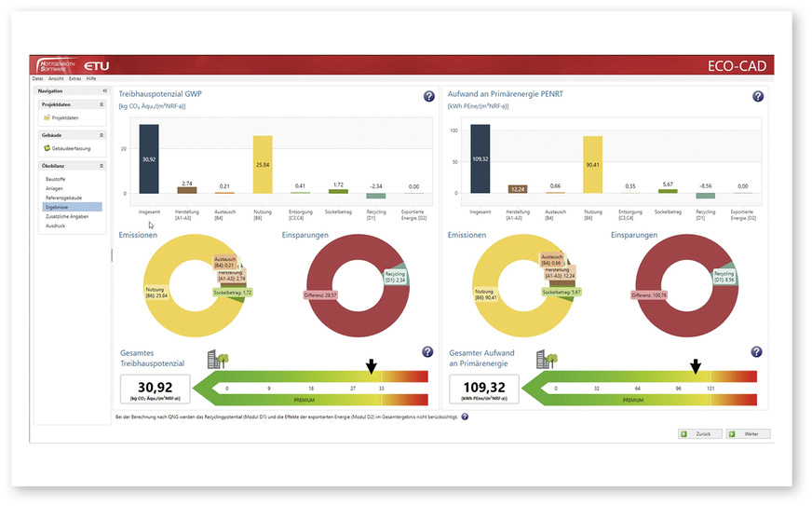The image size is (812, 506).
Task: Click the yellow Nutzung bar in GWP chart
Action: point(263,164)
